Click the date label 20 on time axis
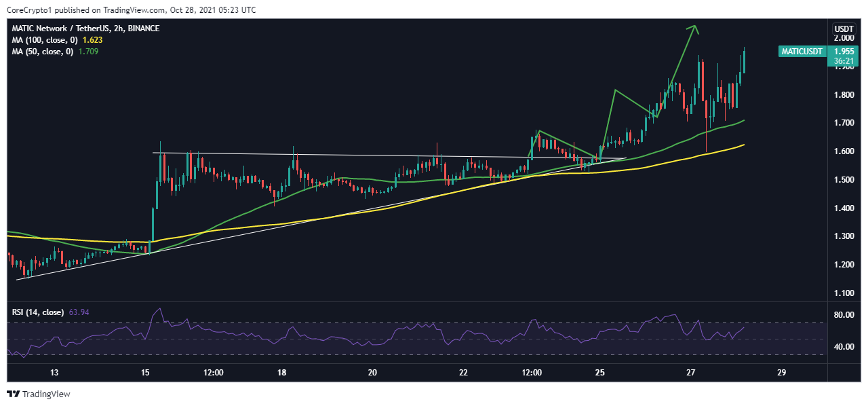Screen dimensions: 868x406 (372, 373)
